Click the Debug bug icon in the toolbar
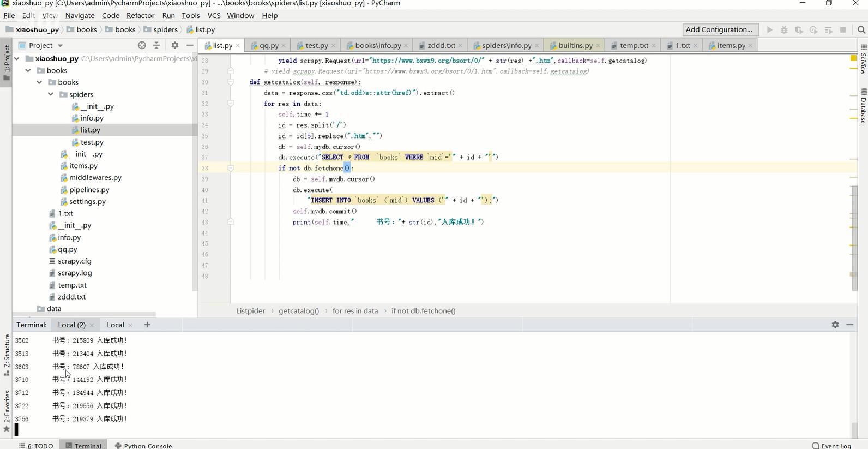Screen dimensions: 868x449 point(784,29)
